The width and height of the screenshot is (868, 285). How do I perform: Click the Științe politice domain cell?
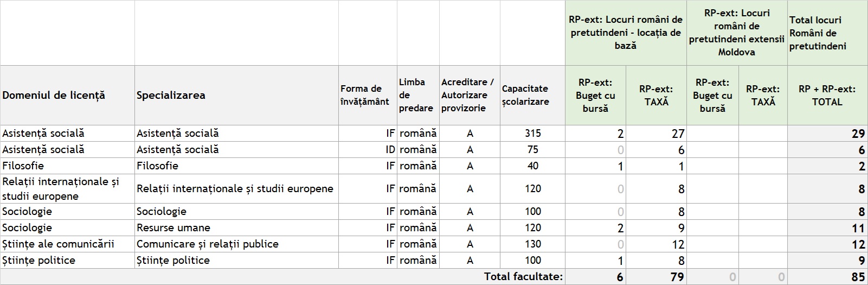(x=67, y=260)
